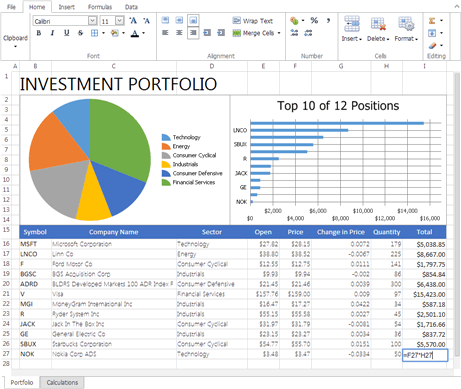The height and width of the screenshot is (389, 461).
Task: Align text to the left
Action: pyautogui.click(x=165, y=33)
